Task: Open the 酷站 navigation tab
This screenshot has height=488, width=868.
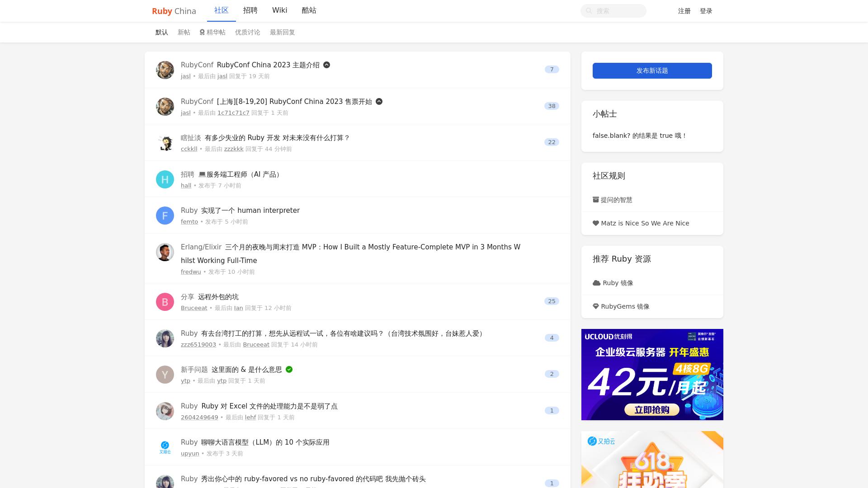Action: [309, 10]
